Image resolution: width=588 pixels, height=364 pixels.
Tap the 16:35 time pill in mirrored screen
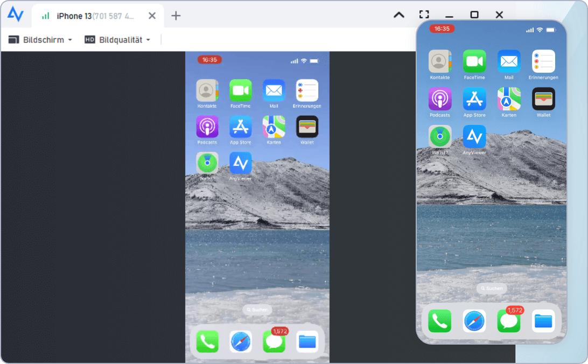coord(209,60)
